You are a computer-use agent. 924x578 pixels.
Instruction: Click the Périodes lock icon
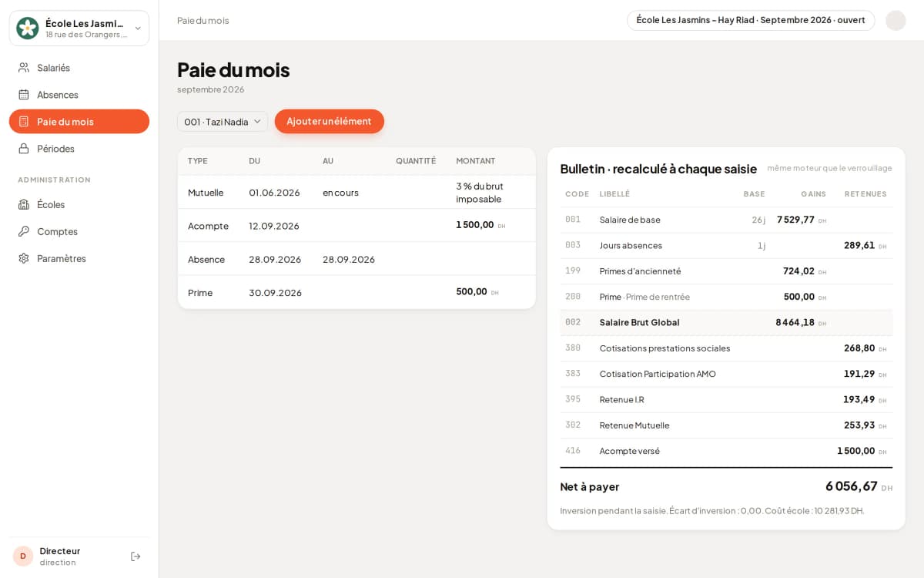pyautogui.click(x=24, y=149)
